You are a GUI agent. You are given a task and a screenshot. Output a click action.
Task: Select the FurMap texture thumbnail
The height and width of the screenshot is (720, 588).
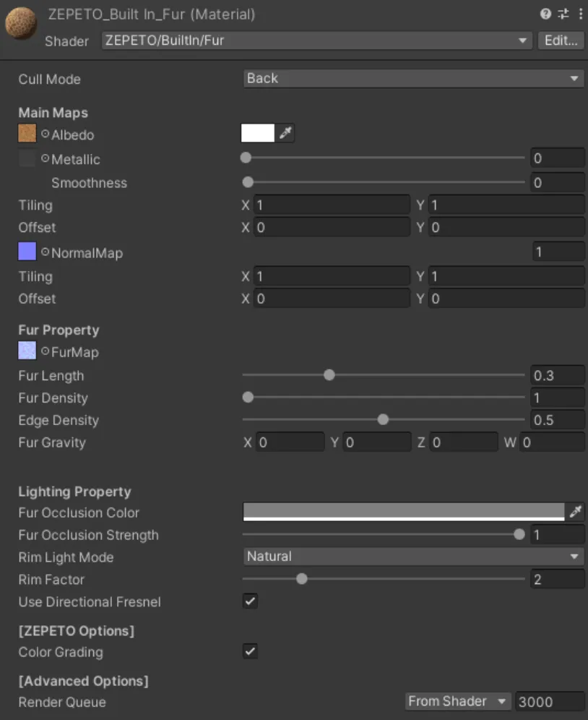(27, 351)
